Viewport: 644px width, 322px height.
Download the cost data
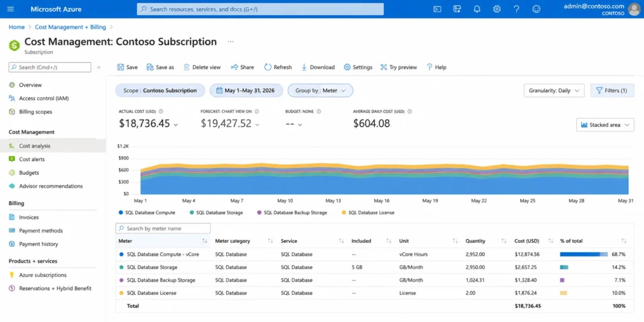coord(318,67)
